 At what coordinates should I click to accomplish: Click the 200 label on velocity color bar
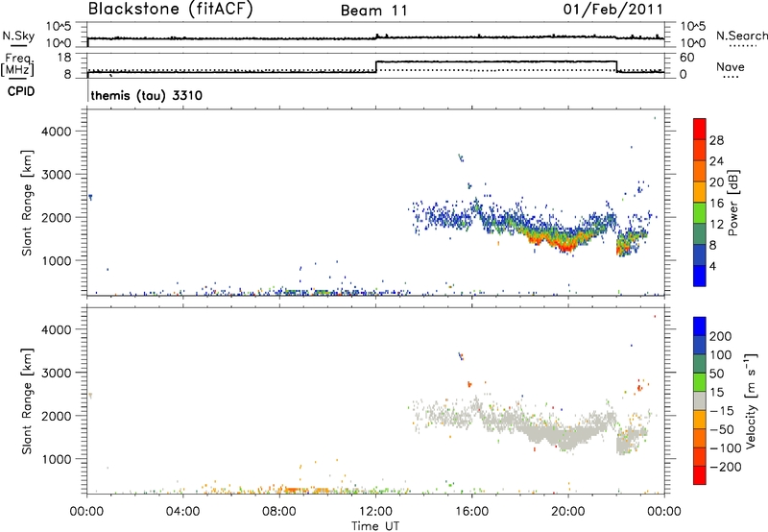721,336
